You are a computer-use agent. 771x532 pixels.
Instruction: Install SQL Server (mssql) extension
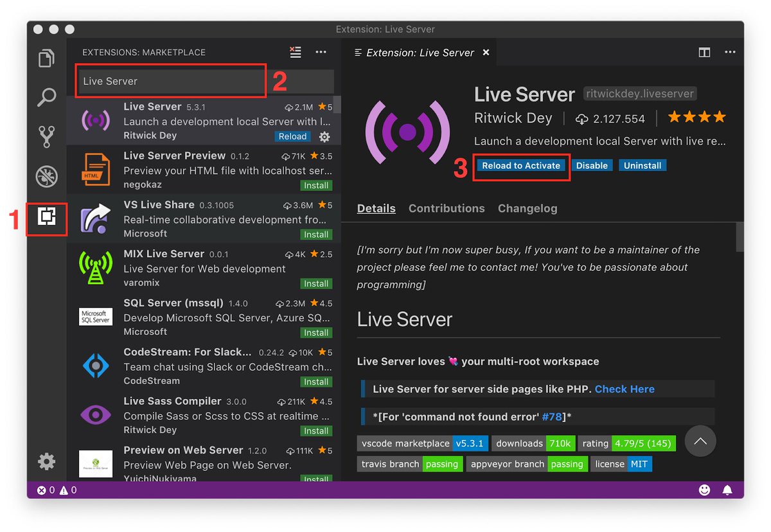click(316, 332)
